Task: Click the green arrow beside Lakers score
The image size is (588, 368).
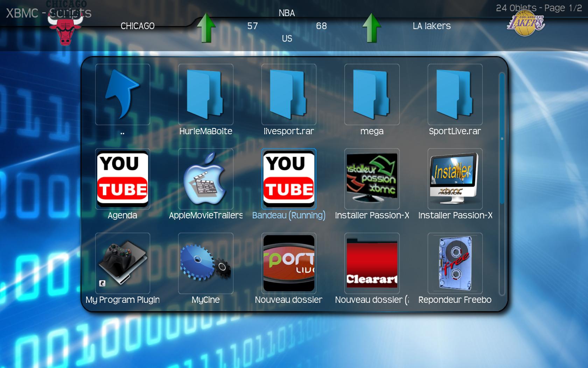Action: tap(372, 28)
